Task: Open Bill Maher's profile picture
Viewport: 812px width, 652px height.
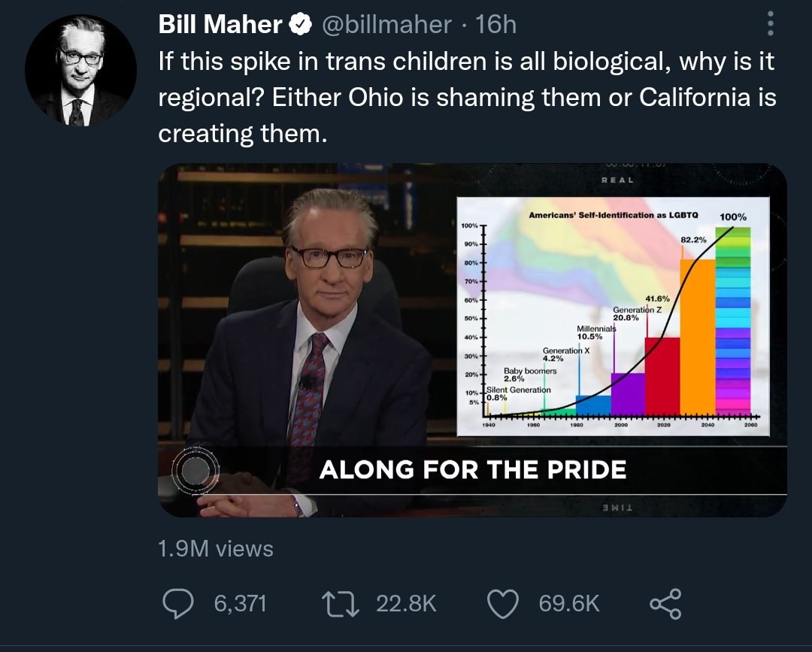Action: [x=80, y=70]
